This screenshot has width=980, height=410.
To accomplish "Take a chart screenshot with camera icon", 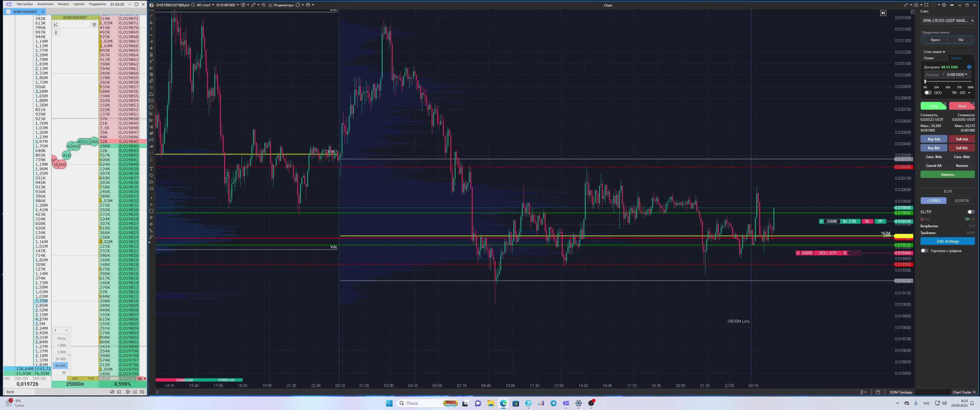I will (x=916, y=5).
